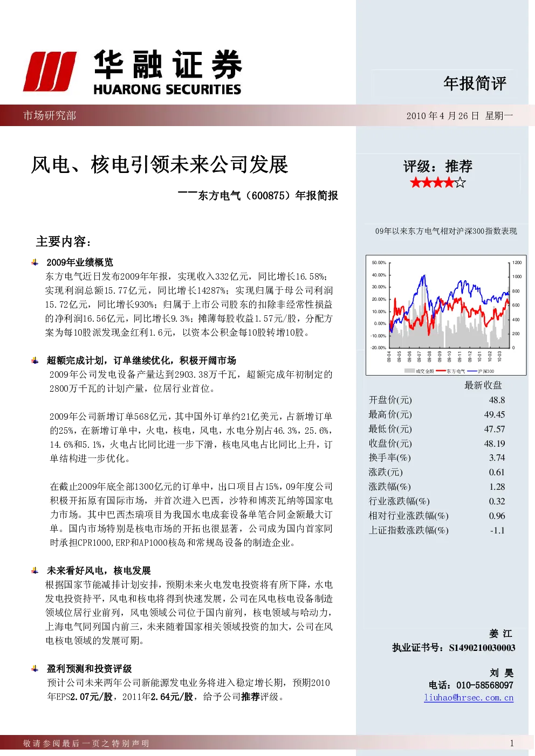Click the stock performance chart
Image resolution: width=535 pixels, height=756 pixels.
tap(446, 315)
